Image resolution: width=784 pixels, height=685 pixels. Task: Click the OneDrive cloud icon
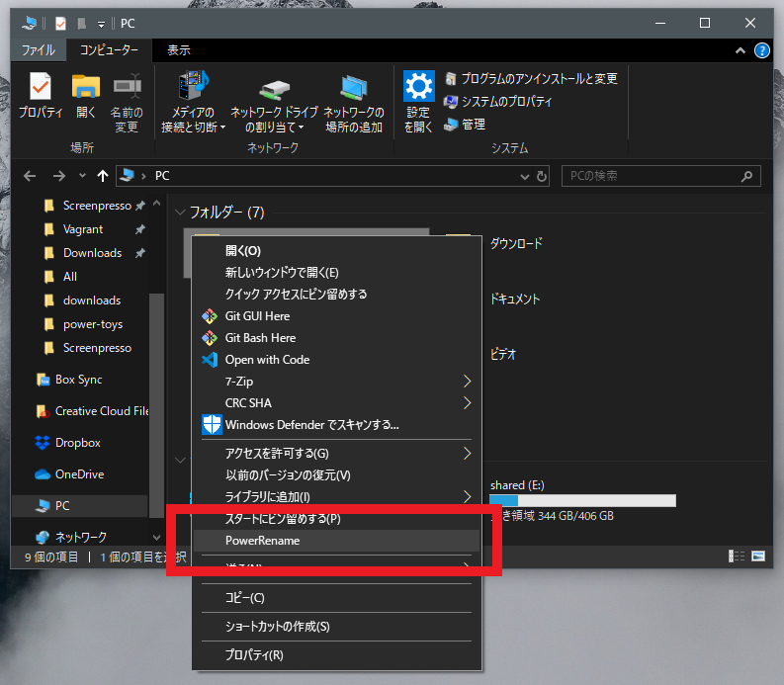click(43, 474)
